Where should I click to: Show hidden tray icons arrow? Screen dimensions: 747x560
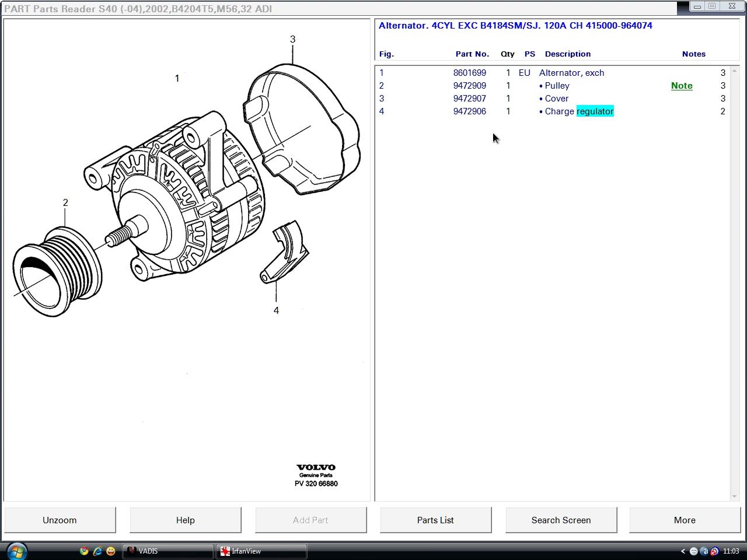point(683,551)
